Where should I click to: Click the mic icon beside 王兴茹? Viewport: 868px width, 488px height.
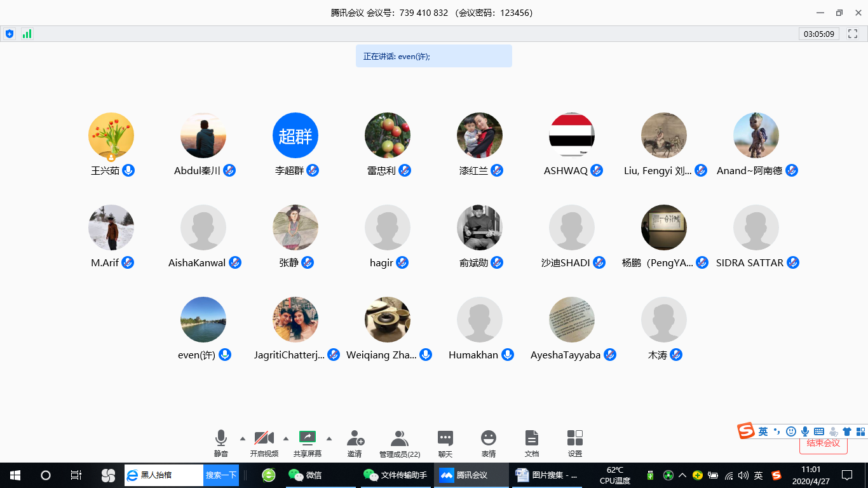[x=128, y=170]
